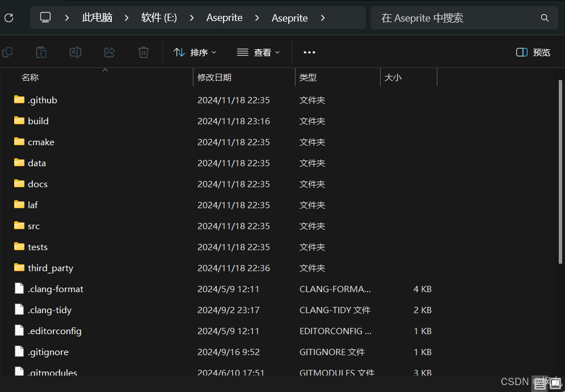This screenshot has height=392, width=565.
Task: Click the search magnifier icon
Action: (x=545, y=18)
